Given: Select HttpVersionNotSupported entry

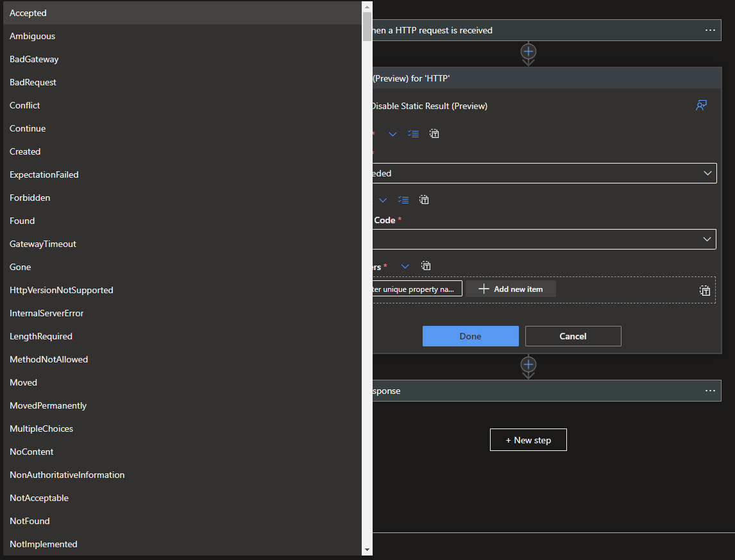Looking at the screenshot, I should coord(182,290).
